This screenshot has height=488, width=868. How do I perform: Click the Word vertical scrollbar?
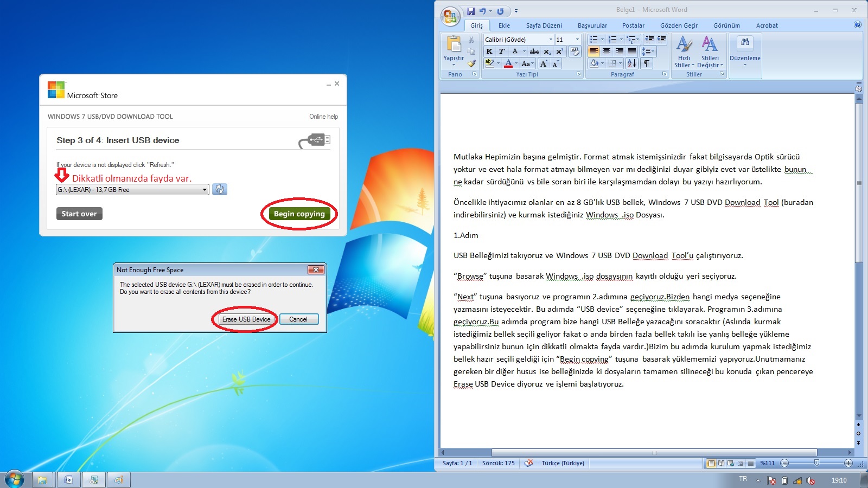pos(859,183)
